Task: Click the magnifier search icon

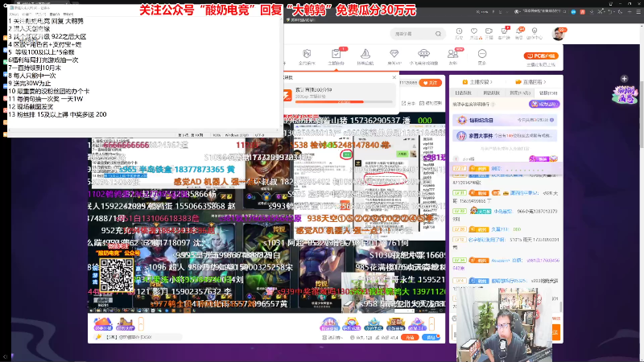Action: (x=438, y=34)
